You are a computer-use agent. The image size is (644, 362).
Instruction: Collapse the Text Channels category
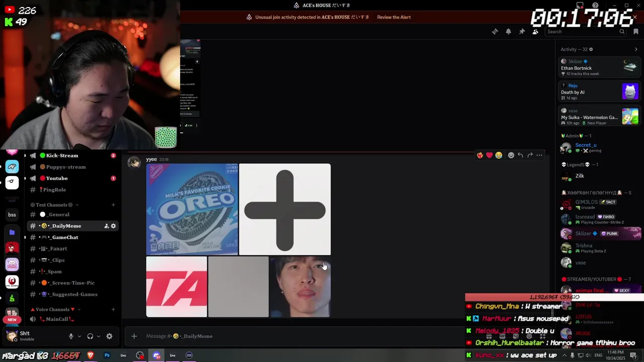54,205
